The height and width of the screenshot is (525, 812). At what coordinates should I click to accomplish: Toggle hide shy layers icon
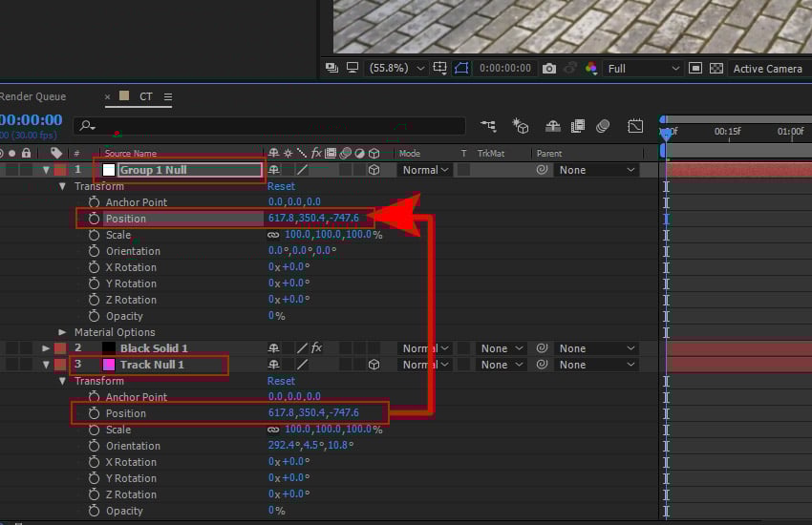point(552,126)
